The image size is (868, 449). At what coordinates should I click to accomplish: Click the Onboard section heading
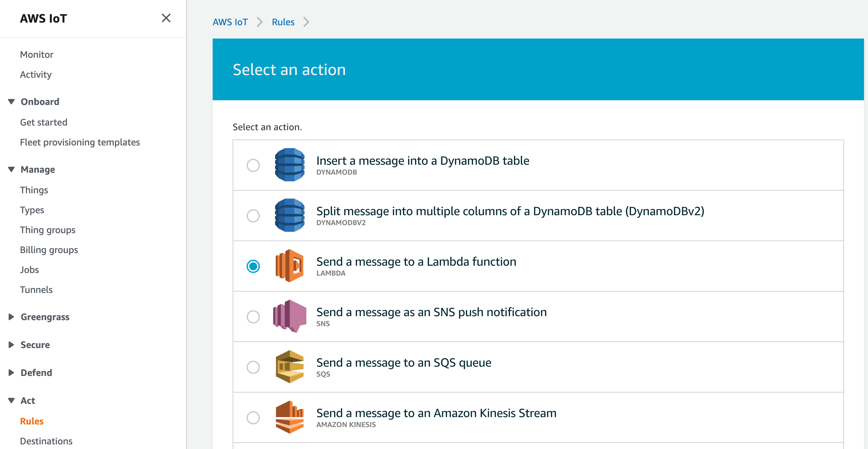pyautogui.click(x=40, y=102)
